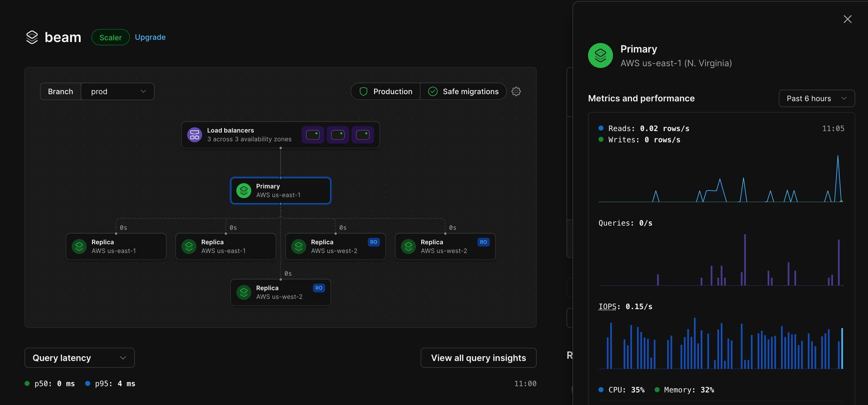Select the bottom AWS us-west-2 Replica node

pyautogui.click(x=280, y=293)
